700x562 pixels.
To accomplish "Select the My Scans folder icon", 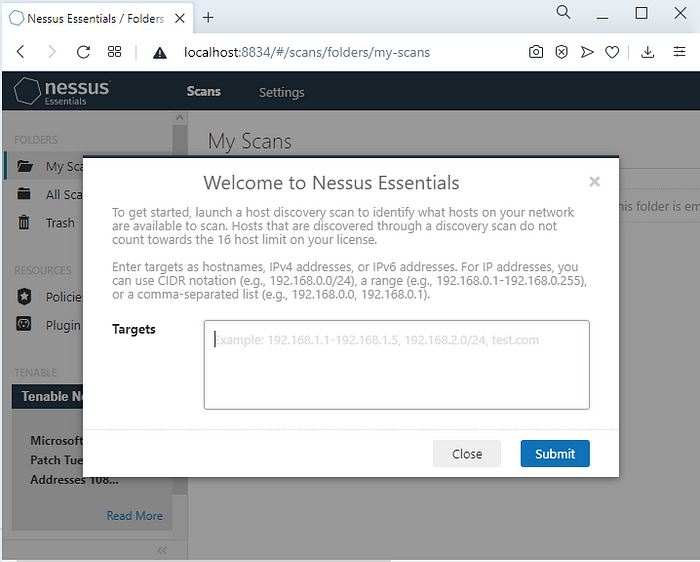I will click(25, 166).
